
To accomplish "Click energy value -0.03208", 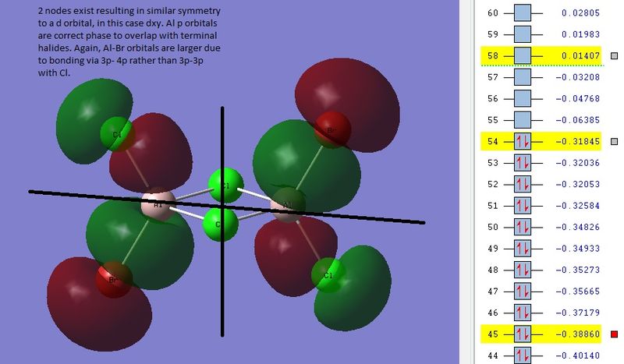I will [x=578, y=78].
